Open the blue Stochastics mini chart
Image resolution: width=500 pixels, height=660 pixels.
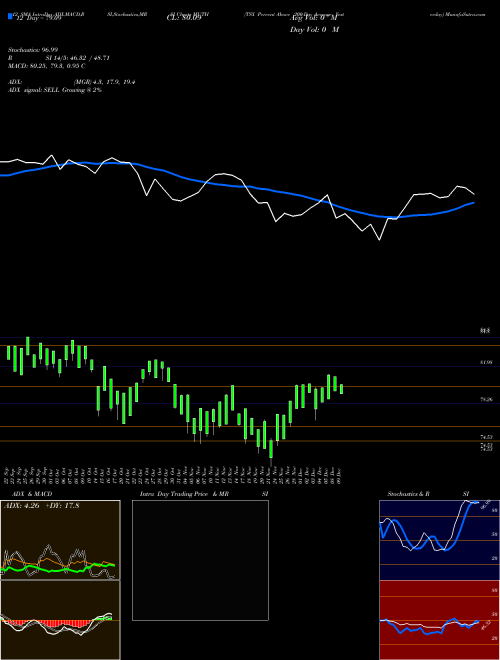point(439,540)
